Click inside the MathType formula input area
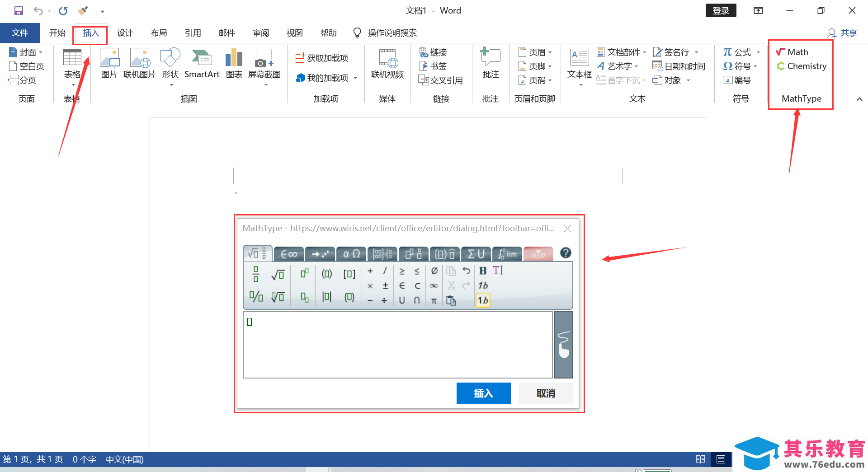 point(398,345)
